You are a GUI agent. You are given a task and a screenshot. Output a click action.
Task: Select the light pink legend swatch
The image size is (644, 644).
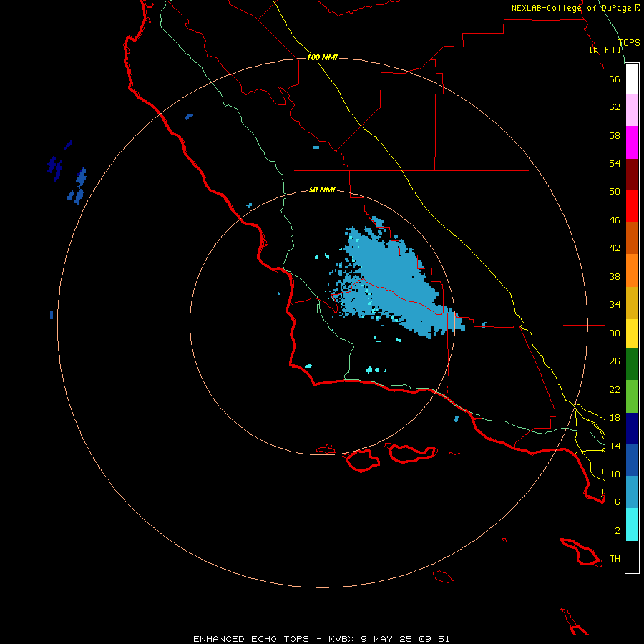coord(632,109)
